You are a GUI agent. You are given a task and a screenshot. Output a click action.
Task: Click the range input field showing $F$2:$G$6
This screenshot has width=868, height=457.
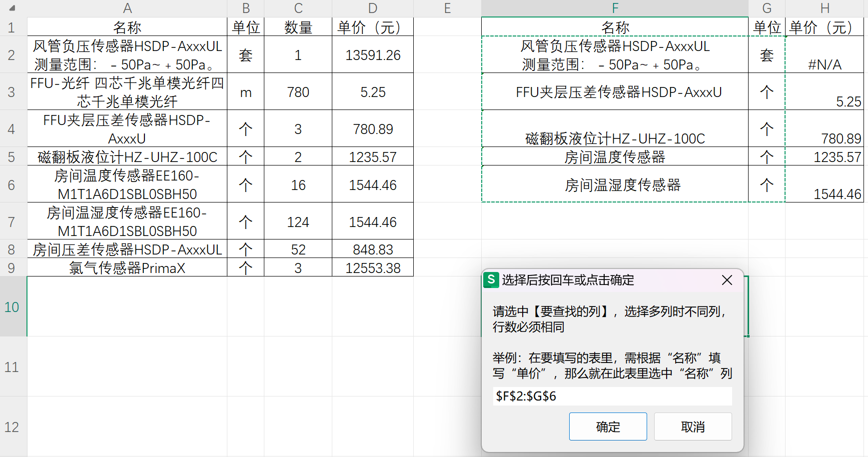[x=611, y=396]
